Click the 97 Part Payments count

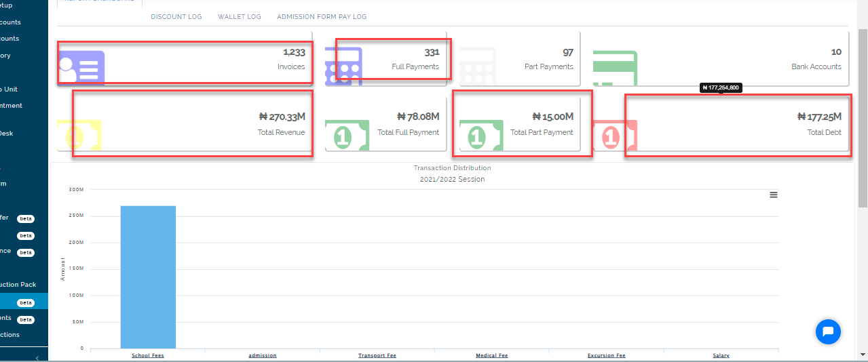pos(568,52)
